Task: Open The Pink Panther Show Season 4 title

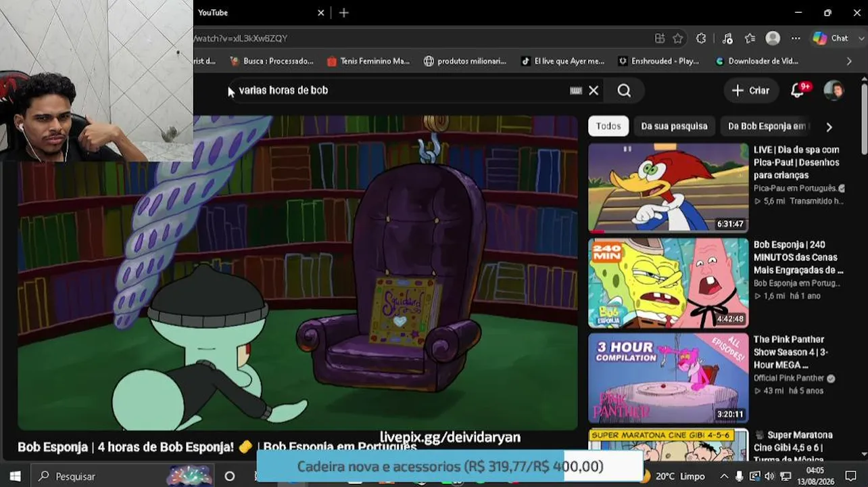Action: pyautogui.click(x=791, y=352)
